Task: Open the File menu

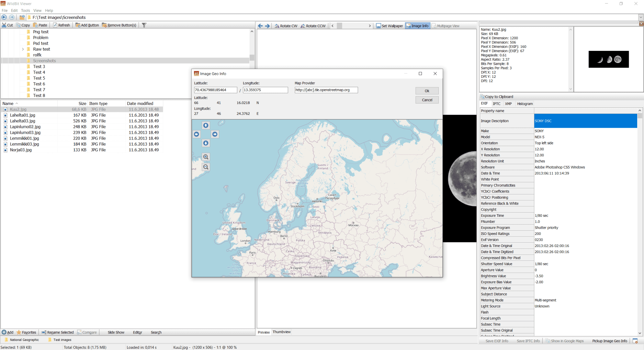Action: (x=5, y=10)
